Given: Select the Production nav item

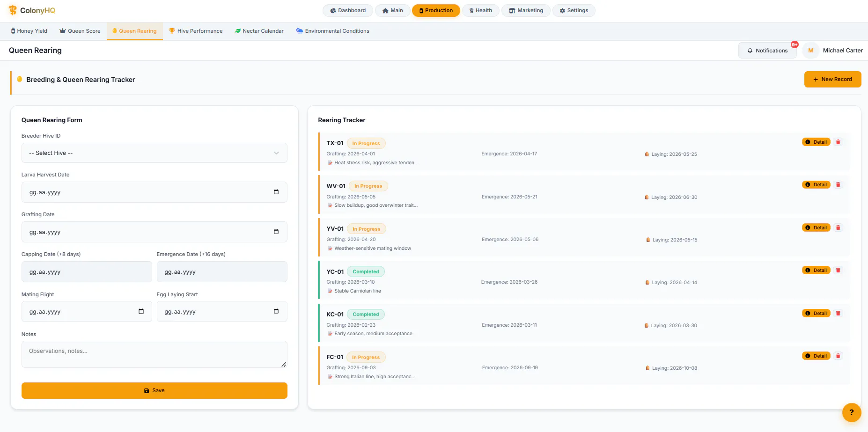Looking at the screenshot, I should click(436, 10).
